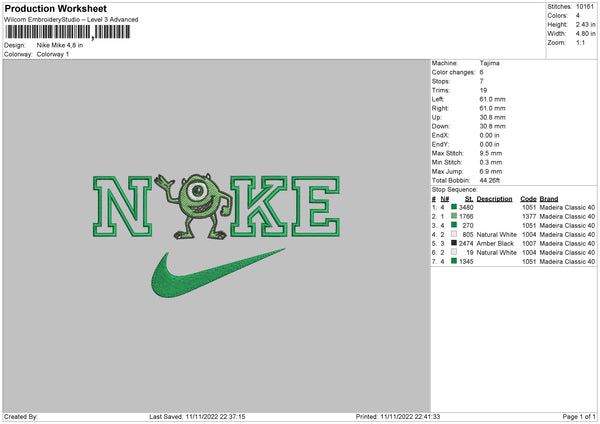Click the Brand column header

point(549,199)
